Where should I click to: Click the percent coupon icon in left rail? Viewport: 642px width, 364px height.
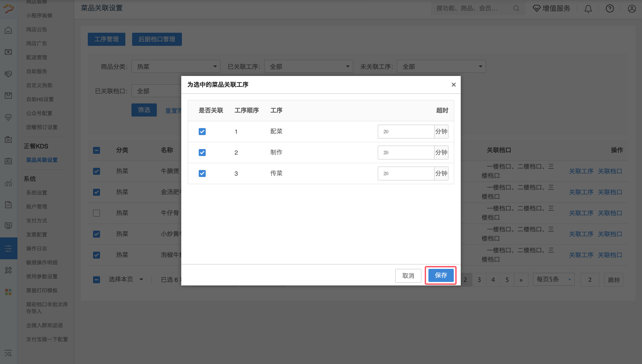pos(8,139)
